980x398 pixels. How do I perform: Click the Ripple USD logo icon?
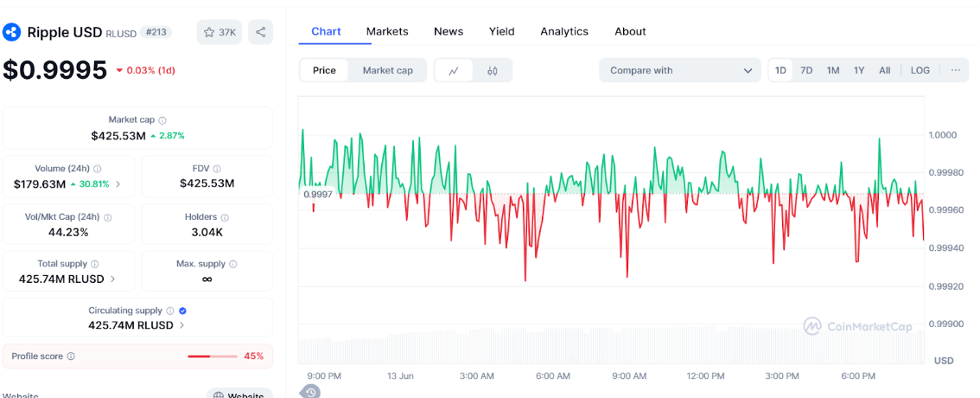[x=12, y=32]
